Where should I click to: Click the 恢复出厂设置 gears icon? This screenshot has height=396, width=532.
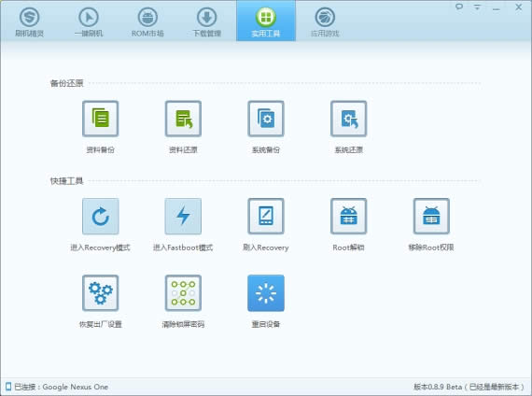coord(100,293)
